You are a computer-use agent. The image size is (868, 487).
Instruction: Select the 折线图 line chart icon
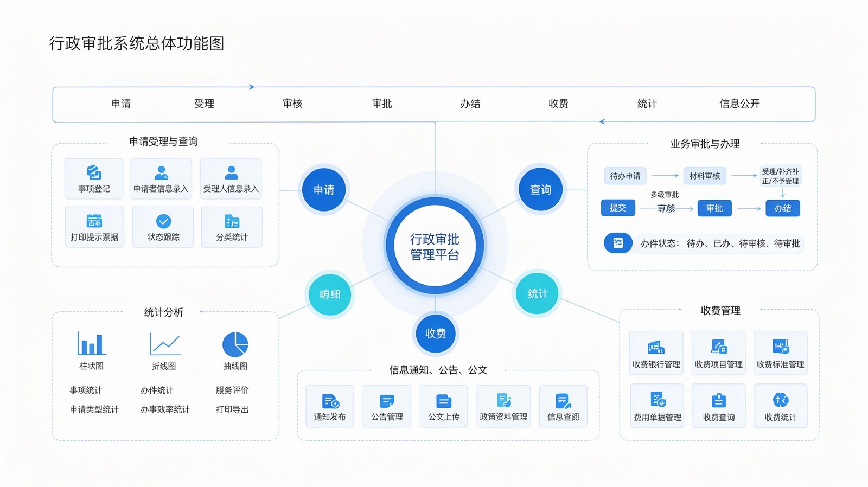click(x=165, y=344)
